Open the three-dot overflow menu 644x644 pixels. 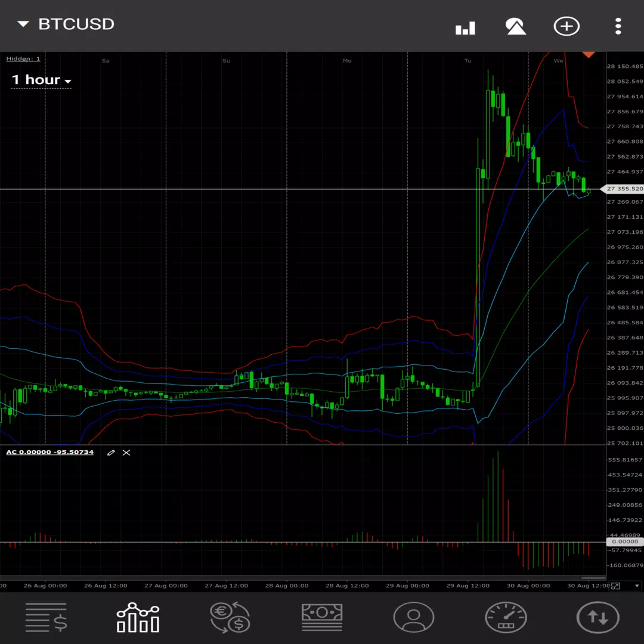pos(618,26)
